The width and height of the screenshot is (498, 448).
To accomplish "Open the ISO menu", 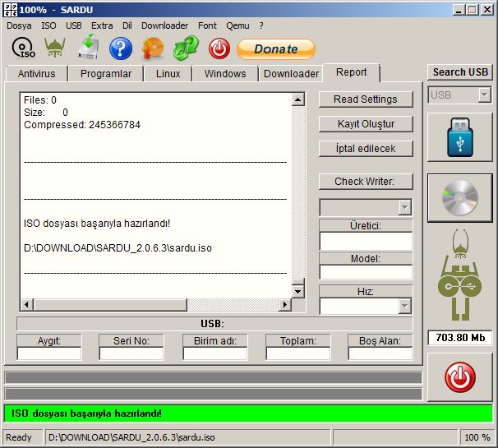I will [x=48, y=25].
